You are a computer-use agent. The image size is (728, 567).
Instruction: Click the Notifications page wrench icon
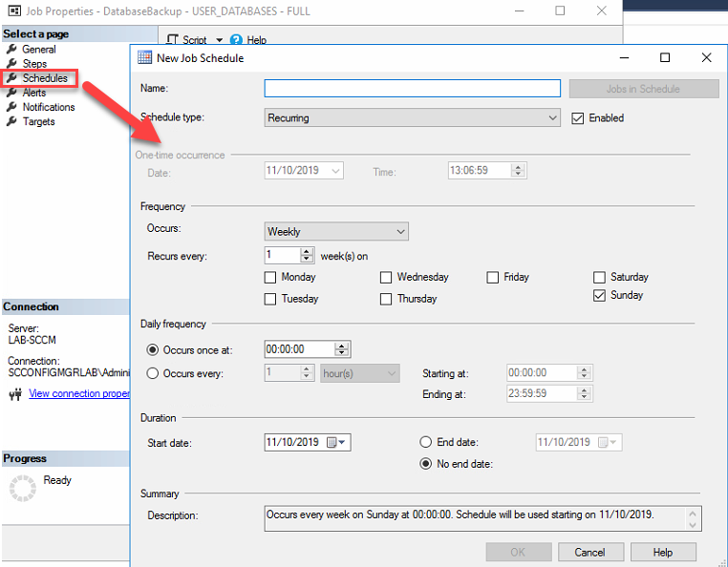tap(11, 107)
